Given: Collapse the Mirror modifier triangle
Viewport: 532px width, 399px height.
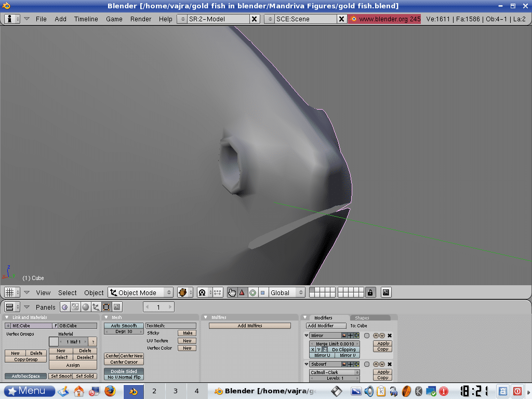Looking at the screenshot, I should tap(307, 336).
